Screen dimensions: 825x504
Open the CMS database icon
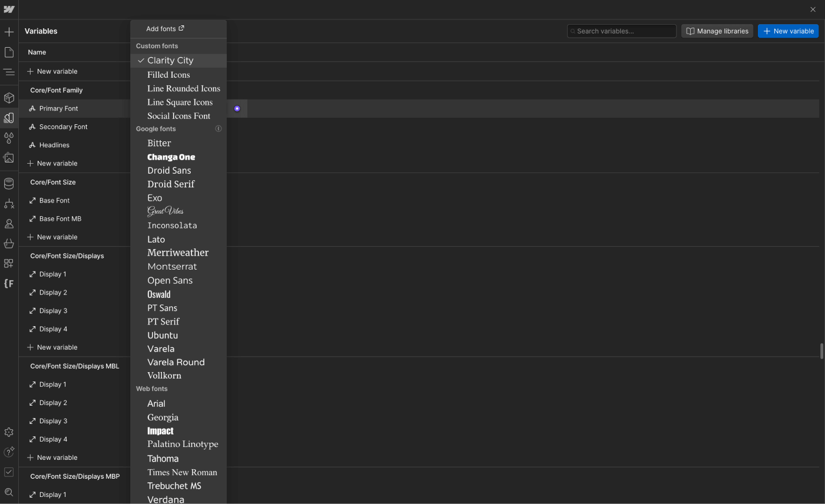point(9,184)
